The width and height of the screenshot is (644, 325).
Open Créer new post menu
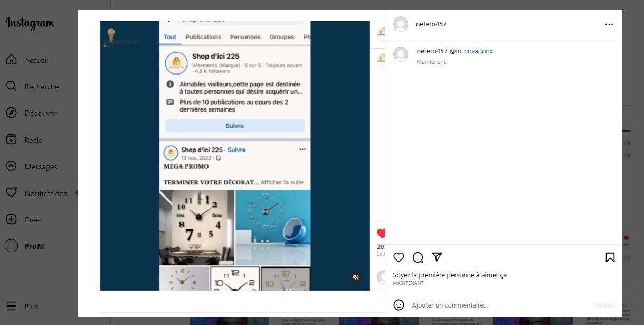pyautogui.click(x=33, y=220)
